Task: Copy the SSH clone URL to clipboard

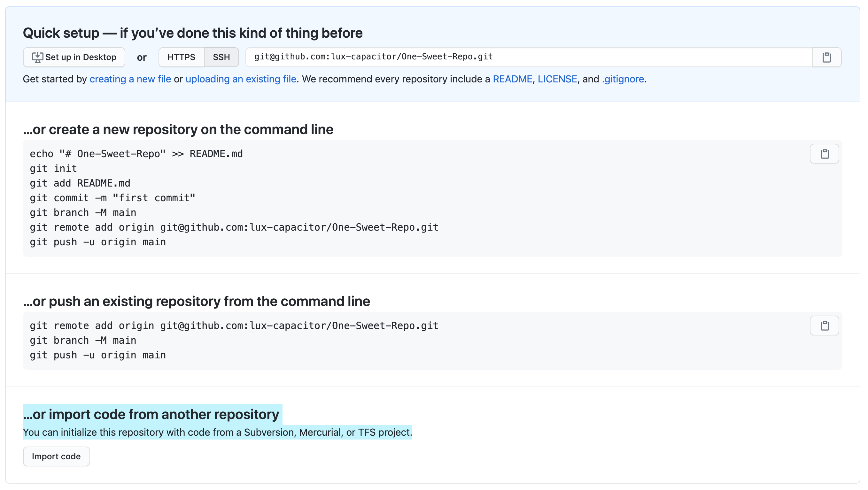Action: (826, 57)
